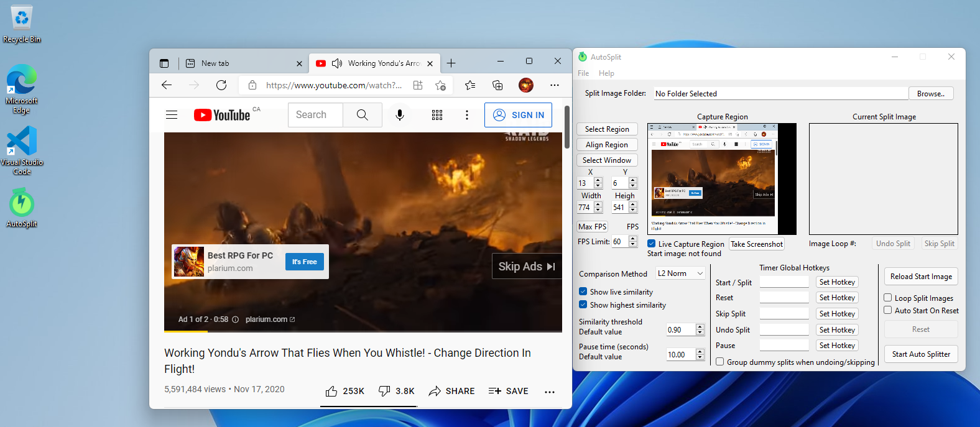Open Edge profile avatar
Viewport: 980px width, 427px height.
point(526,85)
